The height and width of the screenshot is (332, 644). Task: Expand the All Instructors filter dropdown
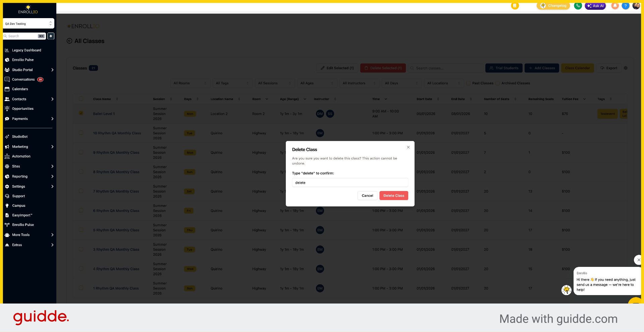(359, 83)
